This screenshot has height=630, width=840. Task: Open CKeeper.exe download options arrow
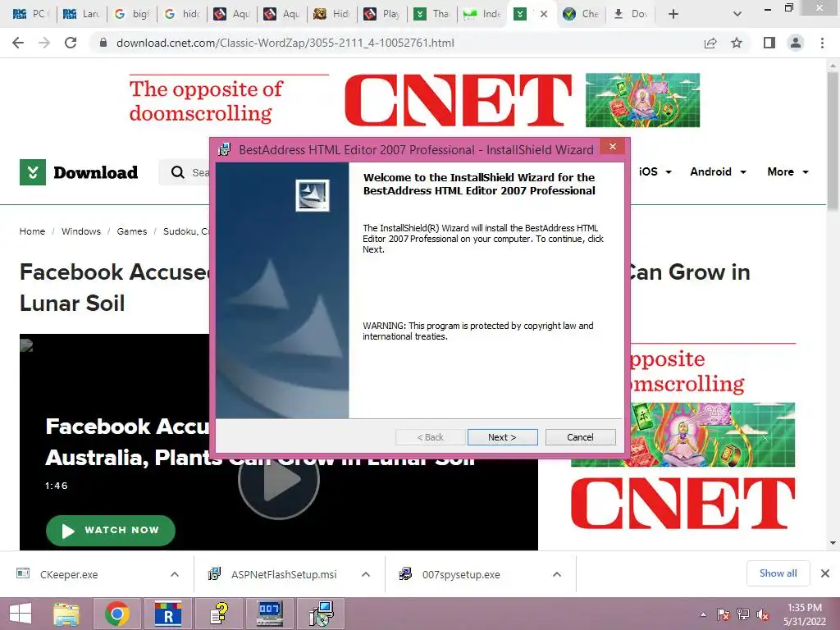point(175,574)
